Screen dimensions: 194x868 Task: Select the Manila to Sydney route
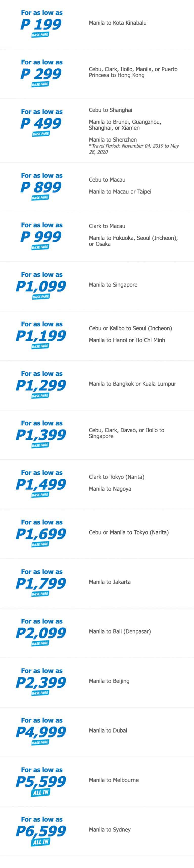point(110,830)
